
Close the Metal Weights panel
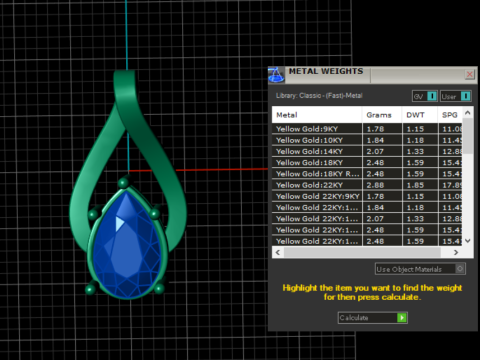click(x=470, y=74)
